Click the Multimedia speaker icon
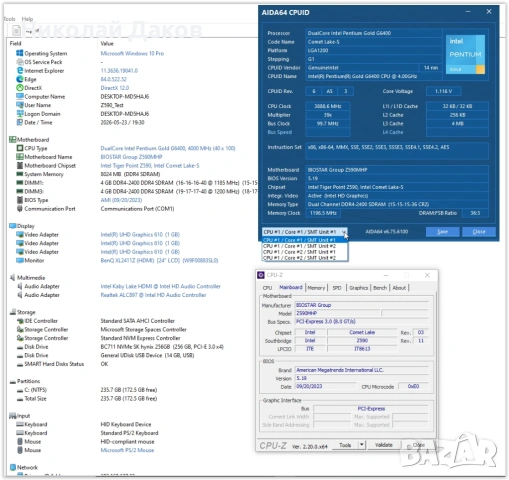Image resolution: width=509 pixels, height=480 pixels. 12,277
